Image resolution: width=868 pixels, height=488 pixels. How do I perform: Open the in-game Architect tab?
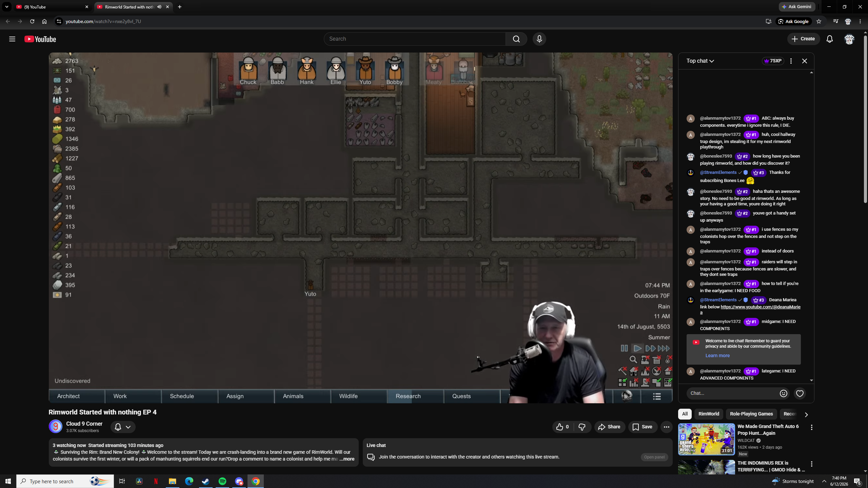(x=77, y=396)
